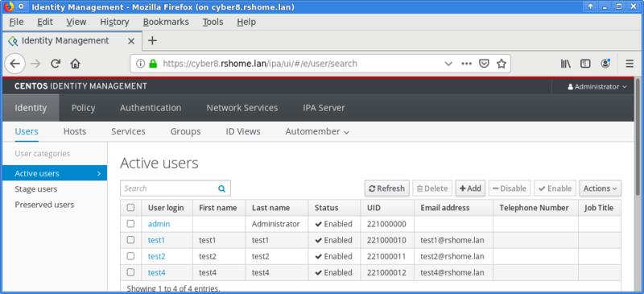Toggle the select-all checkbox in table header

coord(130,208)
